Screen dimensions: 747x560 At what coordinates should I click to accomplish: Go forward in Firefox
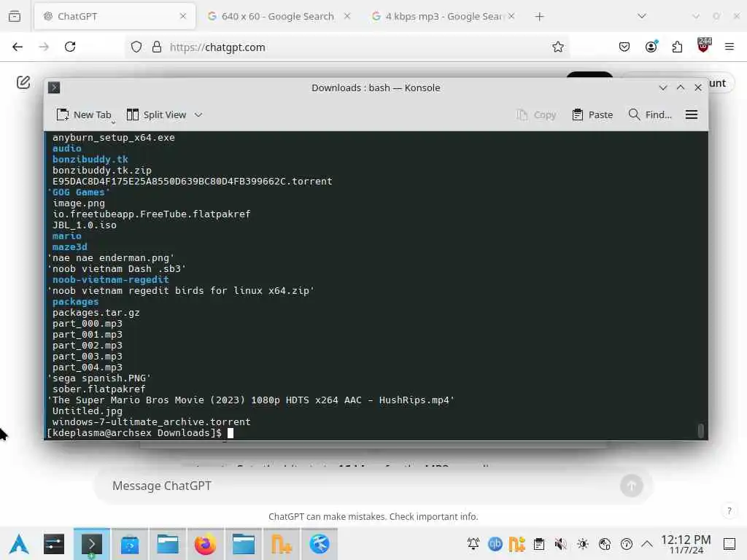(44, 47)
